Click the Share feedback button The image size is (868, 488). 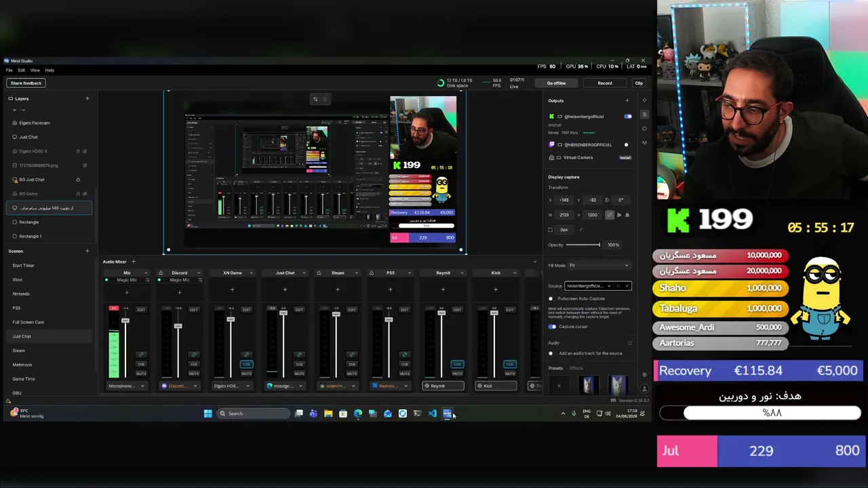tap(26, 83)
